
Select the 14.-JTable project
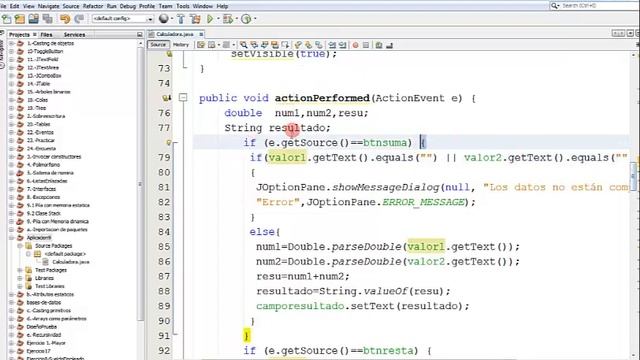(38, 84)
